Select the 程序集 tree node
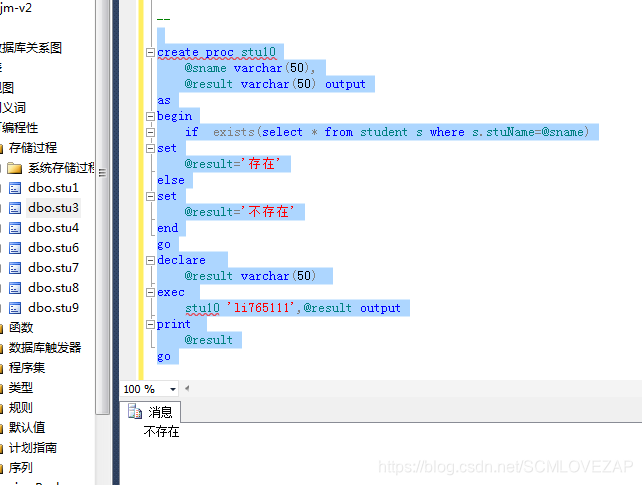The image size is (642, 485). (x=27, y=368)
